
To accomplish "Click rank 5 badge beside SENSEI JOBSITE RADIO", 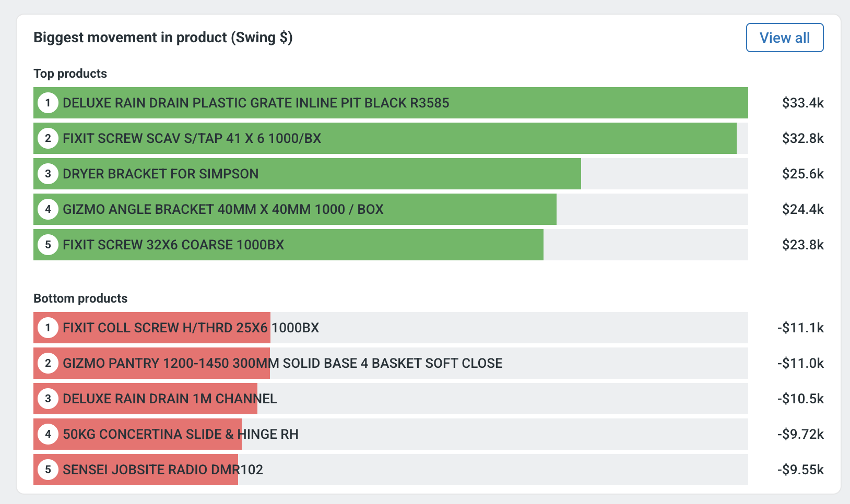I will pos(48,470).
